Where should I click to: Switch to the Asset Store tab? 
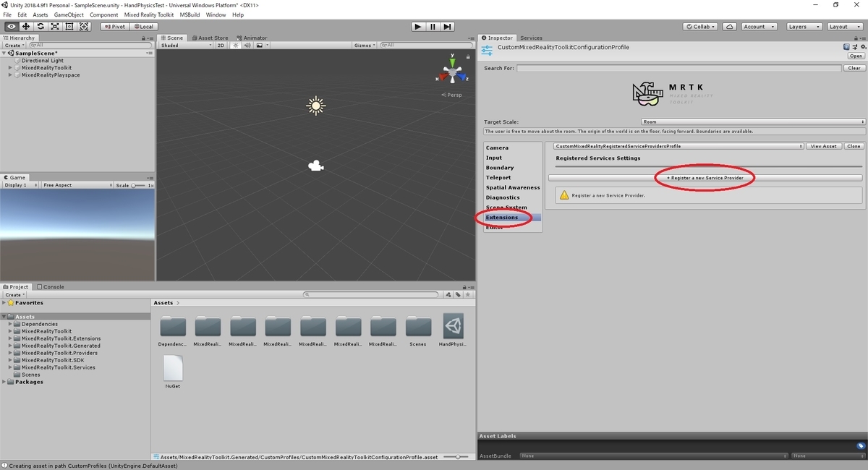(210, 38)
